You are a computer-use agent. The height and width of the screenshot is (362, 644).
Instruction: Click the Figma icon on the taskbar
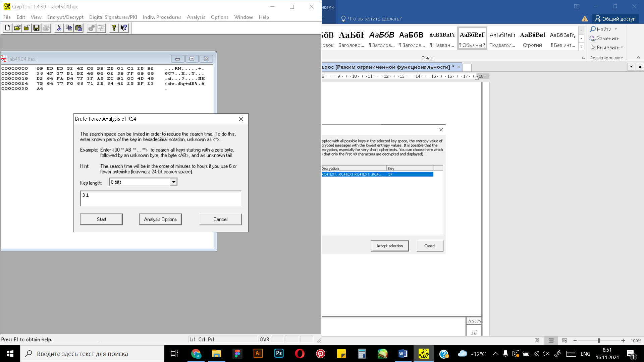[237, 354]
